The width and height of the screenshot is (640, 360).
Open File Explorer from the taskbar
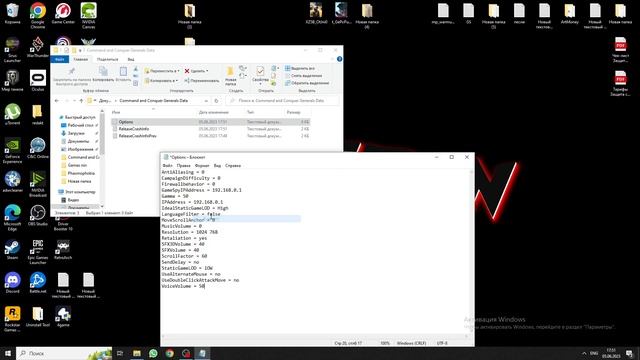(137, 353)
